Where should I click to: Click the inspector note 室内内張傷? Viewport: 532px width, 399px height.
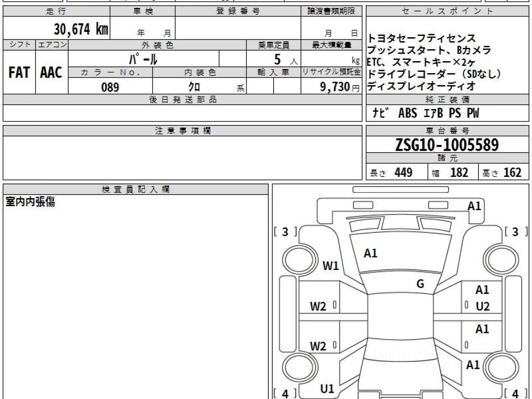[x=30, y=202]
